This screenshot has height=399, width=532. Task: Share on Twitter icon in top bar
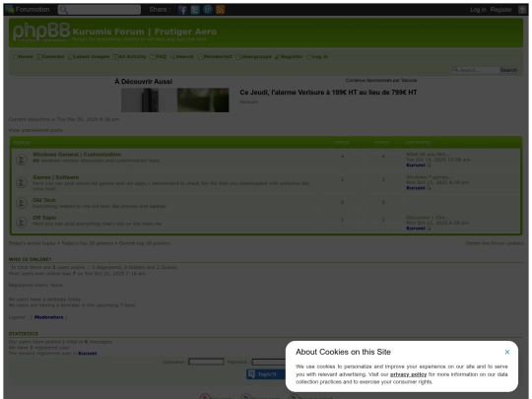pyautogui.click(x=195, y=10)
